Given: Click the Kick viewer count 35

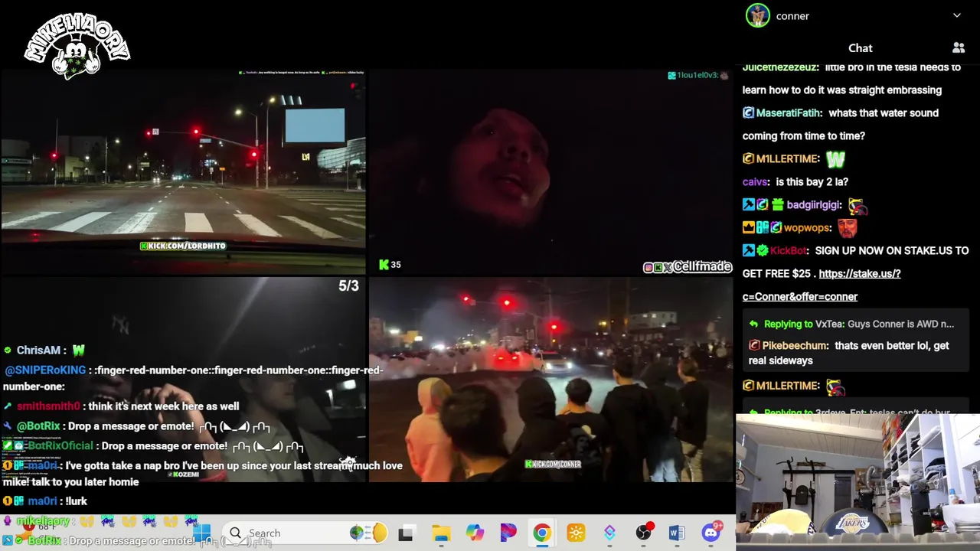Looking at the screenshot, I should pyautogui.click(x=390, y=265).
